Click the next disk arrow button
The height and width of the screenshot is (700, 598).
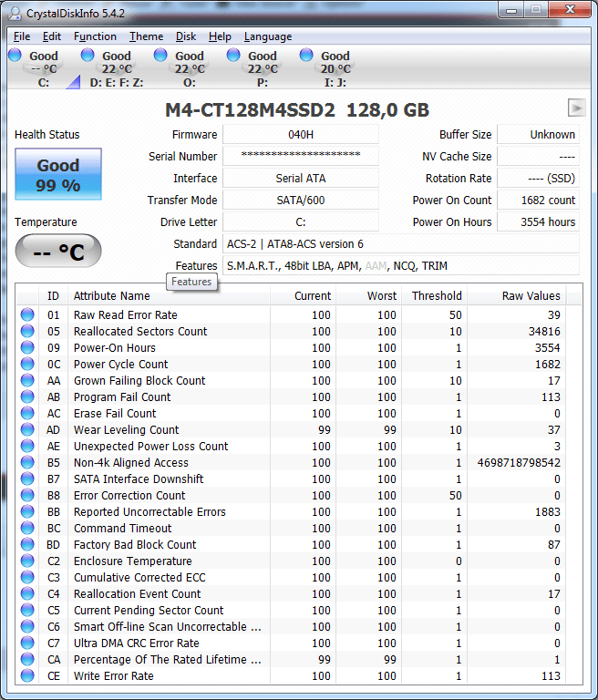(576, 108)
